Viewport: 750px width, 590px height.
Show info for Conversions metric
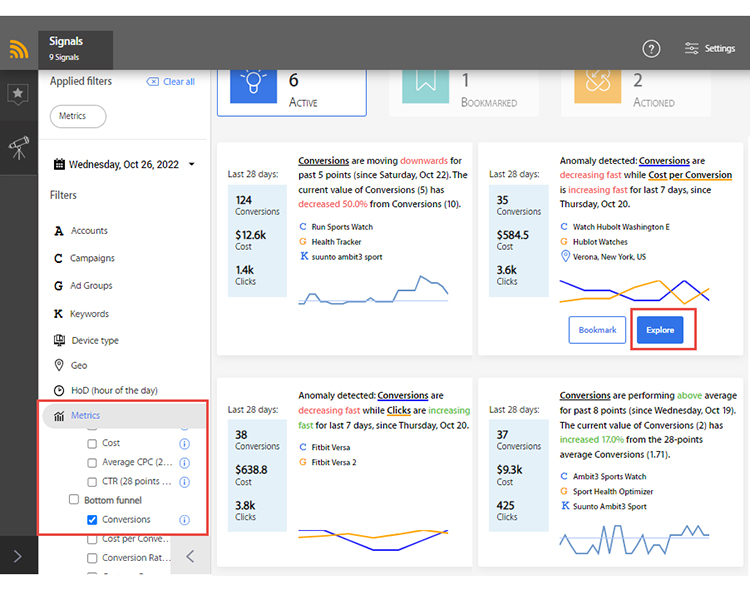(x=185, y=520)
